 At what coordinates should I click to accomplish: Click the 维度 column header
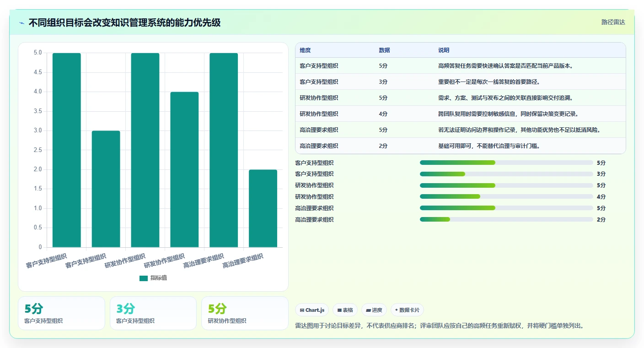point(305,50)
